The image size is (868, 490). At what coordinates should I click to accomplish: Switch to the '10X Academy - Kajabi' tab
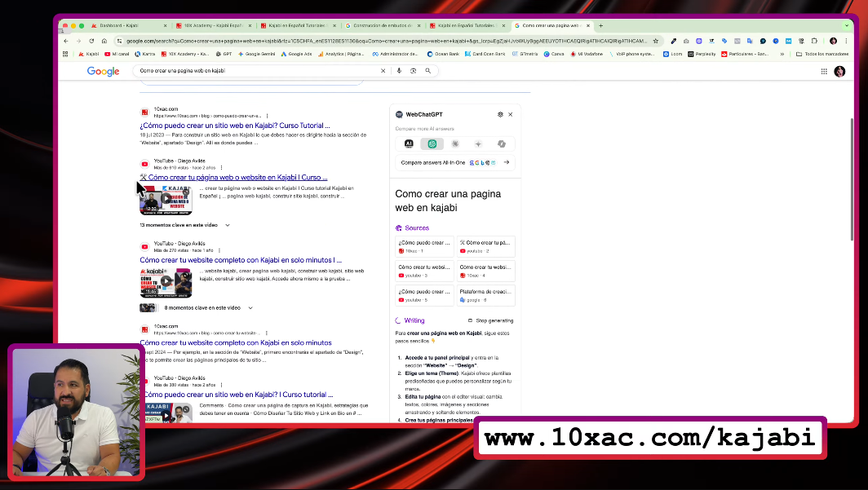(213, 25)
